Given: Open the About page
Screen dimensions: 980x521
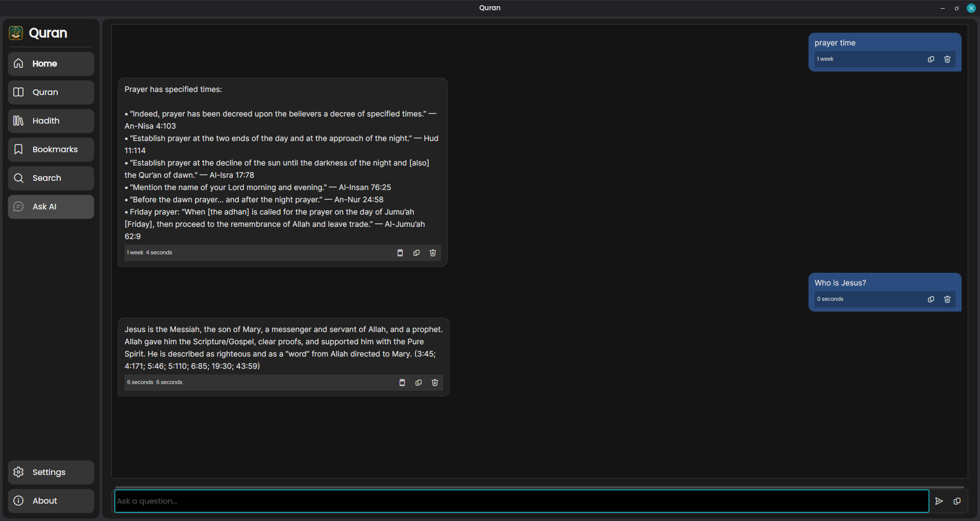Looking at the screenshot, I should [51, 501].
